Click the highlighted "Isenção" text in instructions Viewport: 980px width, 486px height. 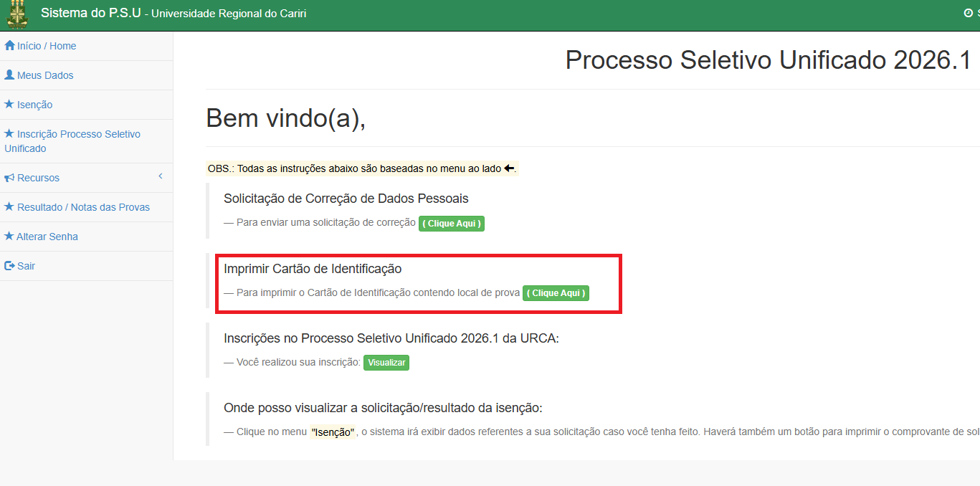(333, 432)
